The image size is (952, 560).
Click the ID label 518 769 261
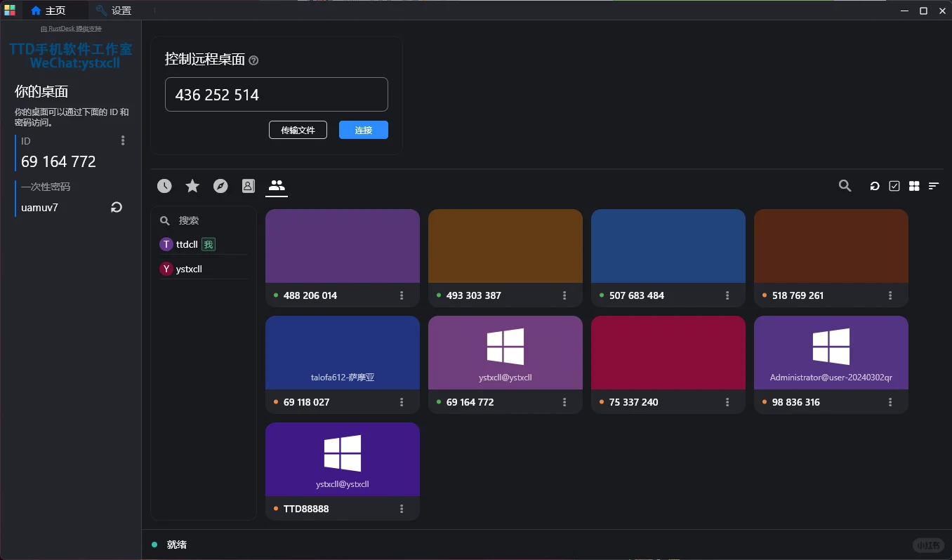coord(798,295)
